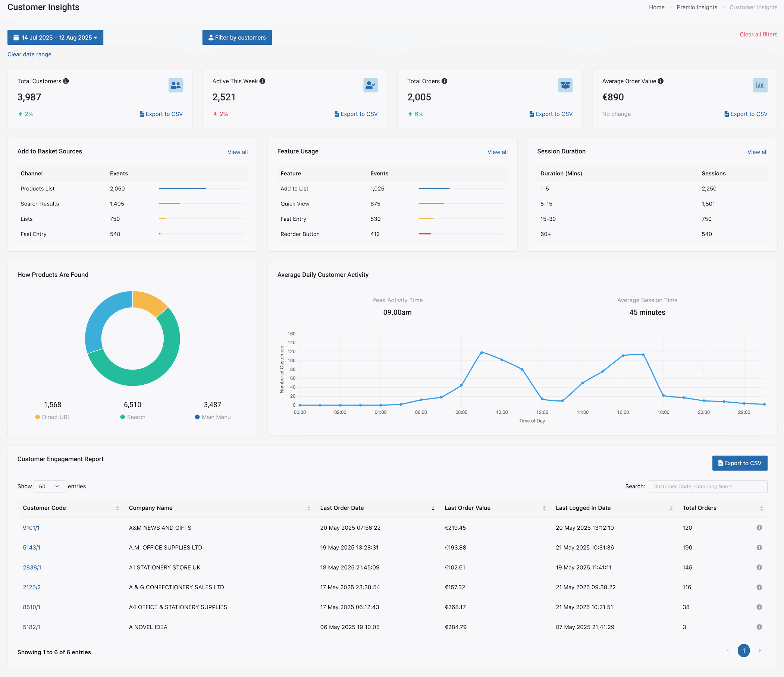Toggle Search legend item in donut chart
This screenshot has width=784, height=677.
[x=132, y=417]
